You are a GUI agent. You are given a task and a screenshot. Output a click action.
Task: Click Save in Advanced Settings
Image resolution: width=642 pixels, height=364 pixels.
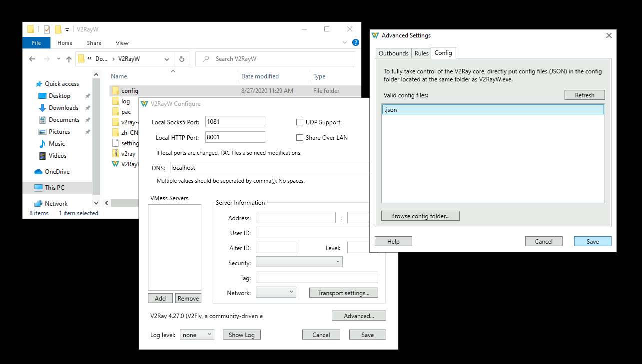(x=593, y=241)
